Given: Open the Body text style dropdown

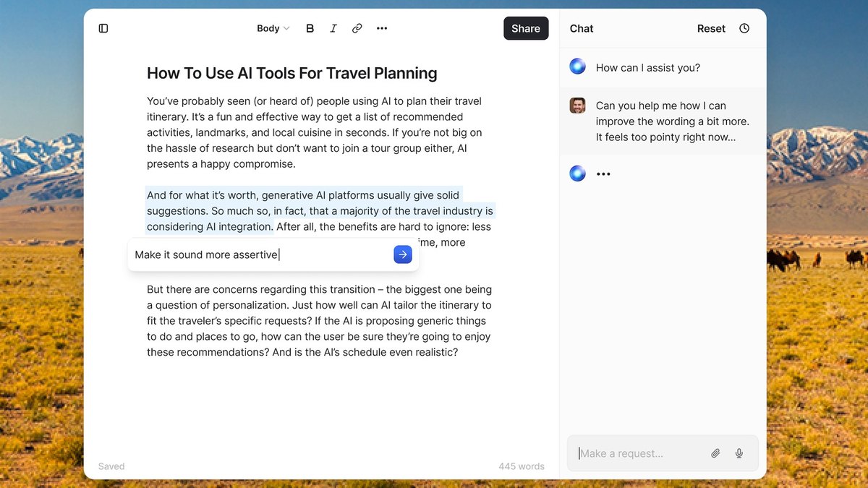Looking at the screenshot, I should pyautogui.click(x=273, y=28).
